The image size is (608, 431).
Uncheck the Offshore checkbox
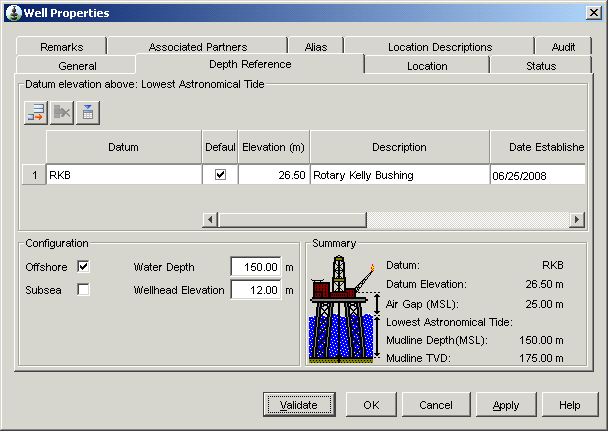(83, 267)
